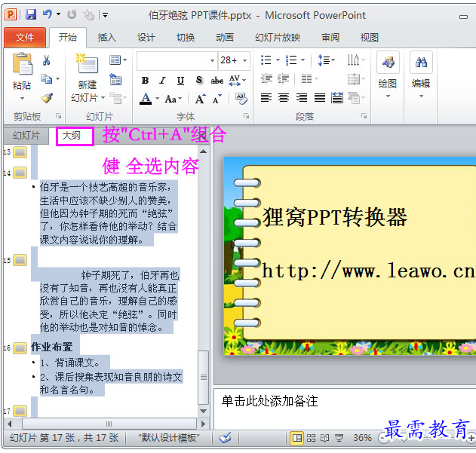Select slide 14 icon in outline
The width and height of the screenshot is (476, 453).
tap(20, 173)
